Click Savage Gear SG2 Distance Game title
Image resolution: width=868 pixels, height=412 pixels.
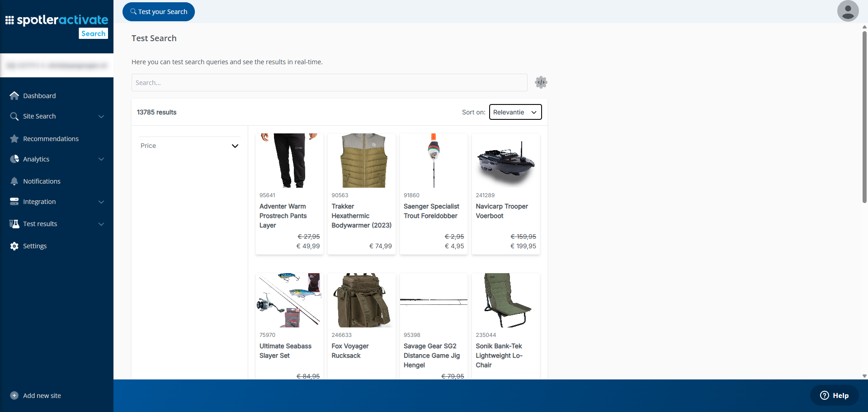click(x=432, y=355)
